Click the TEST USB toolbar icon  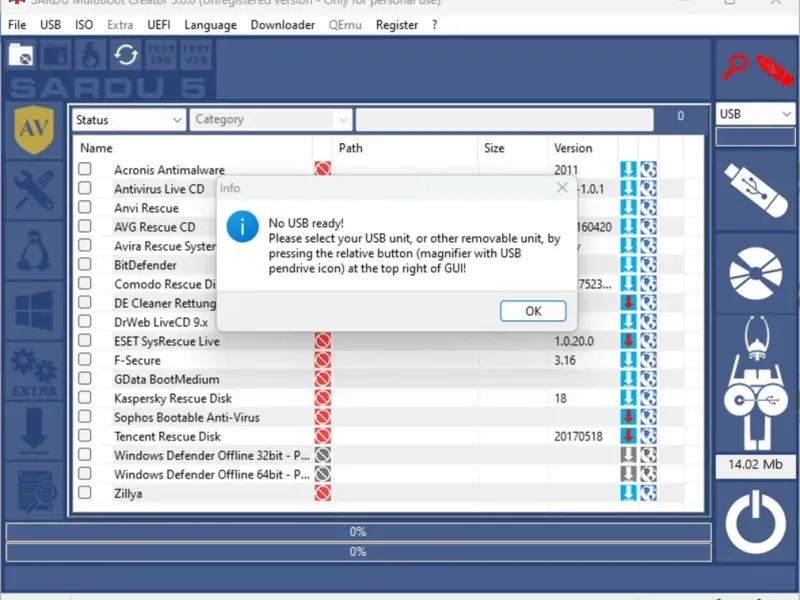point(196,54)
